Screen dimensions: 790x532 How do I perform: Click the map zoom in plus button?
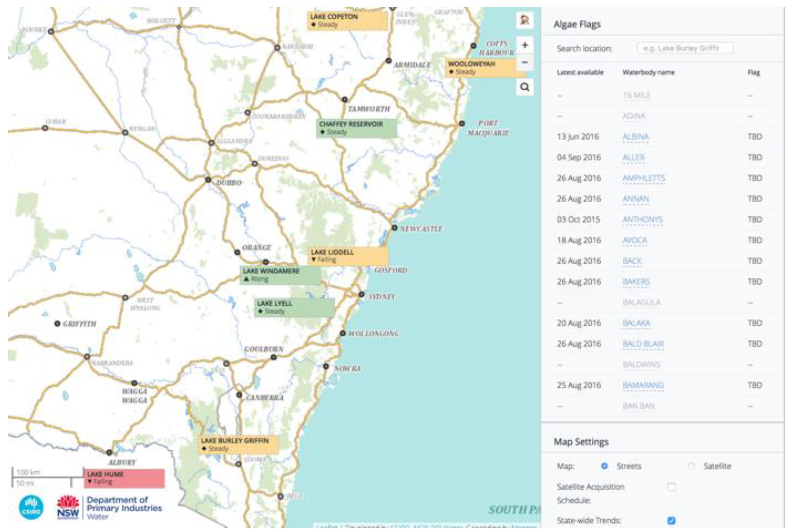(524, 45)
